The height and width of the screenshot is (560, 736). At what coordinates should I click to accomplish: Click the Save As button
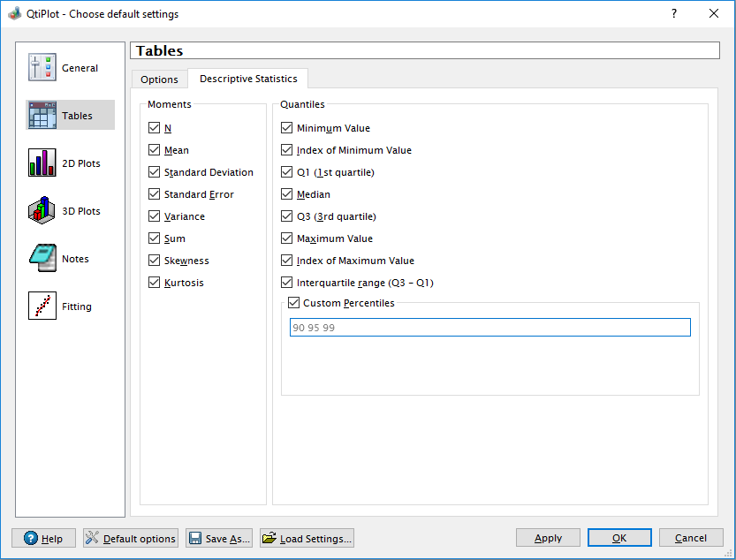point(219,538)
